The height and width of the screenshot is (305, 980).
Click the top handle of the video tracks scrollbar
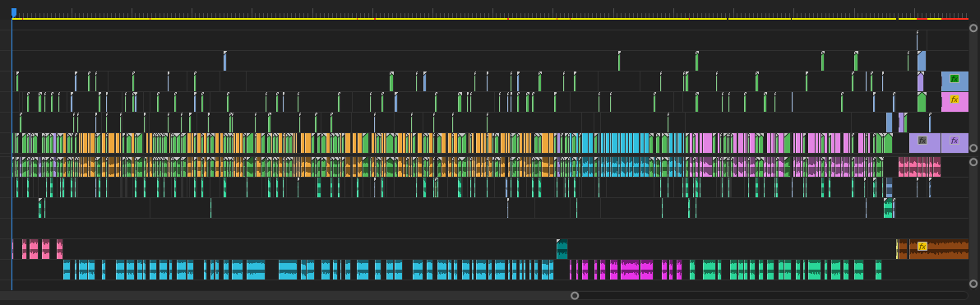point(973,28)
